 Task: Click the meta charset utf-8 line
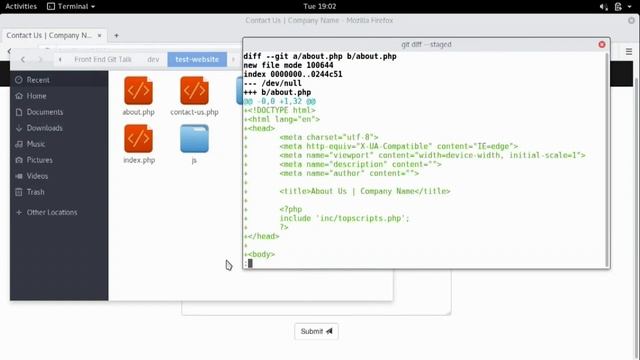329,137
